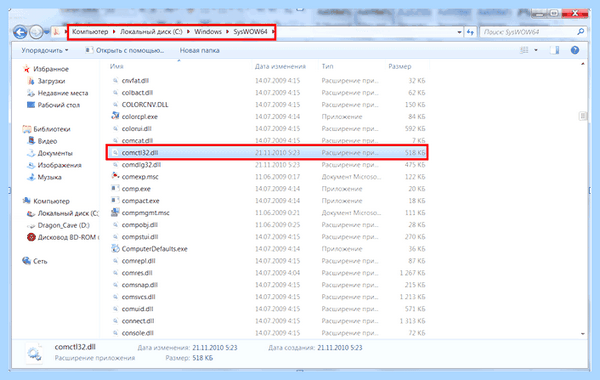Select the comp.exe file icon
Screen dimensions: 600x380
pos(115,188)
